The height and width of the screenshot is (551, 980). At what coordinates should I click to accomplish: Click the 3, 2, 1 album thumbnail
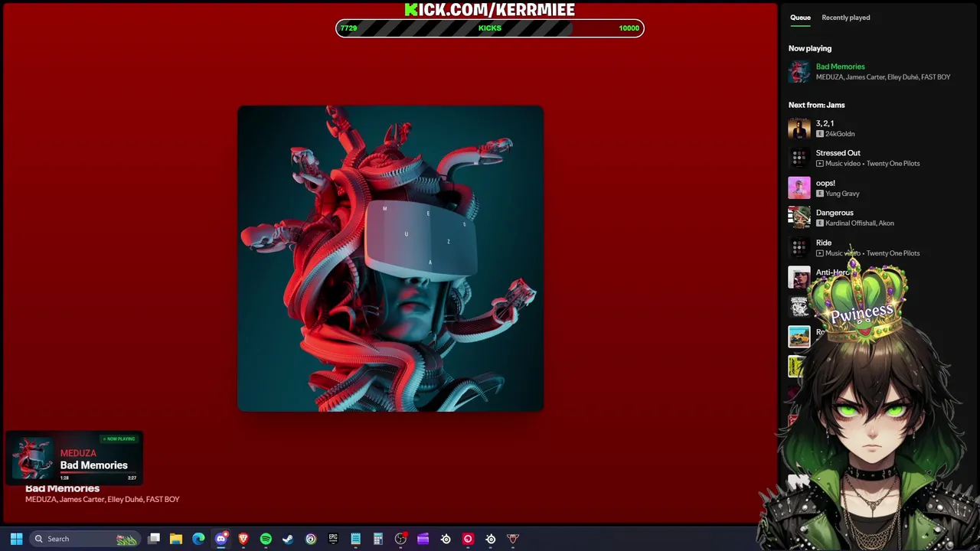click(x=799, y=129)
